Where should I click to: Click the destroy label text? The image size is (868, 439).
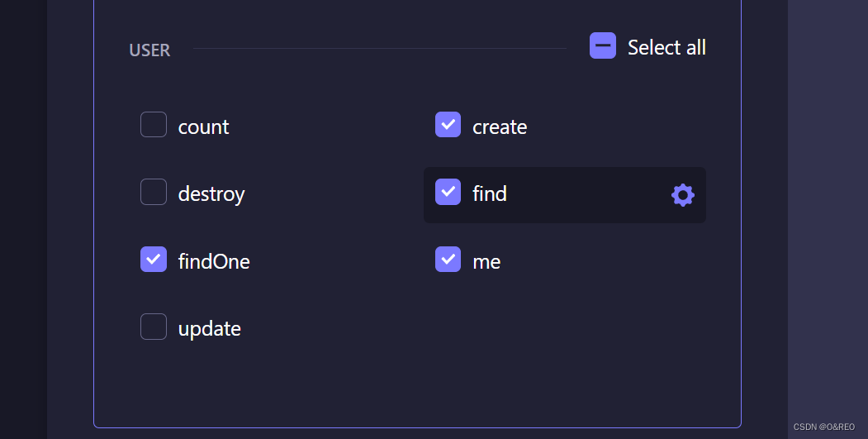tap(211, 194)
